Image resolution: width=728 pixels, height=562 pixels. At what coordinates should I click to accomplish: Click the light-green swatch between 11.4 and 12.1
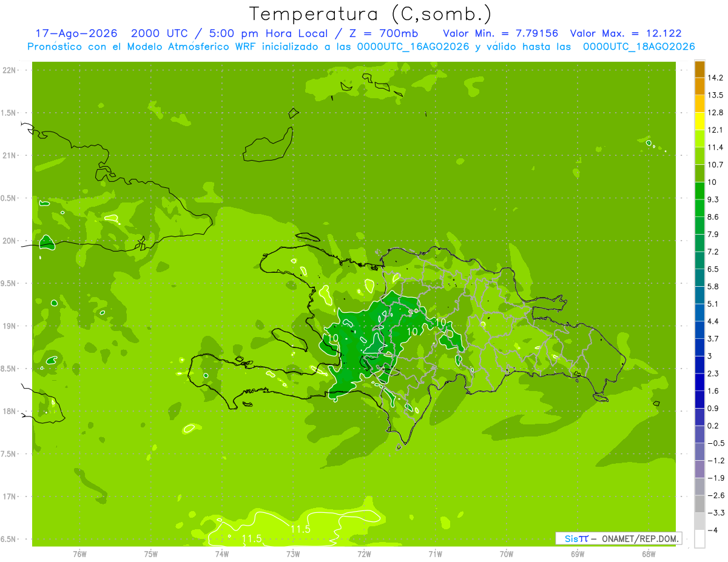click(x=699, y=139)
